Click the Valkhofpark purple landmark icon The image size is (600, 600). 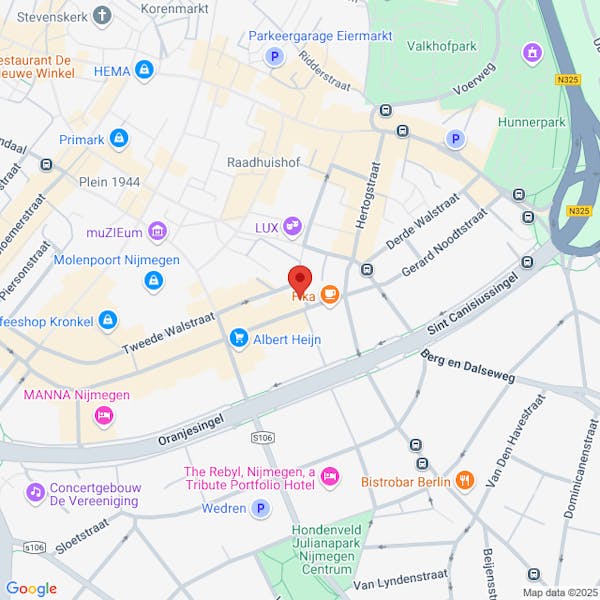pyautogui.click(x=532, y=53)
